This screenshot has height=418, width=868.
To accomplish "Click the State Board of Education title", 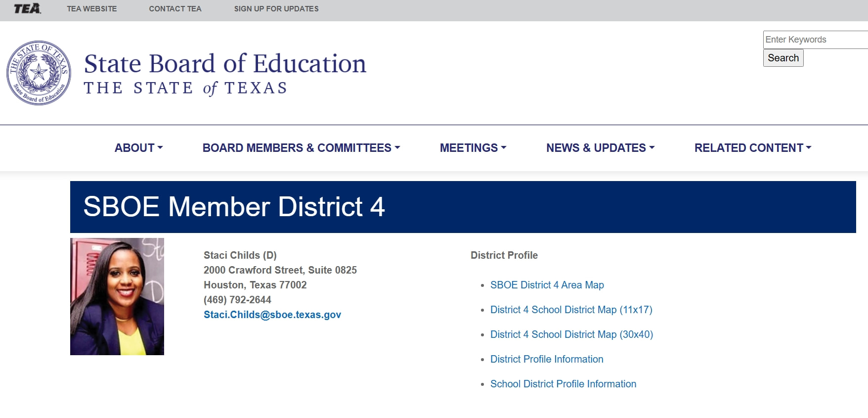I will pos(225,64).
